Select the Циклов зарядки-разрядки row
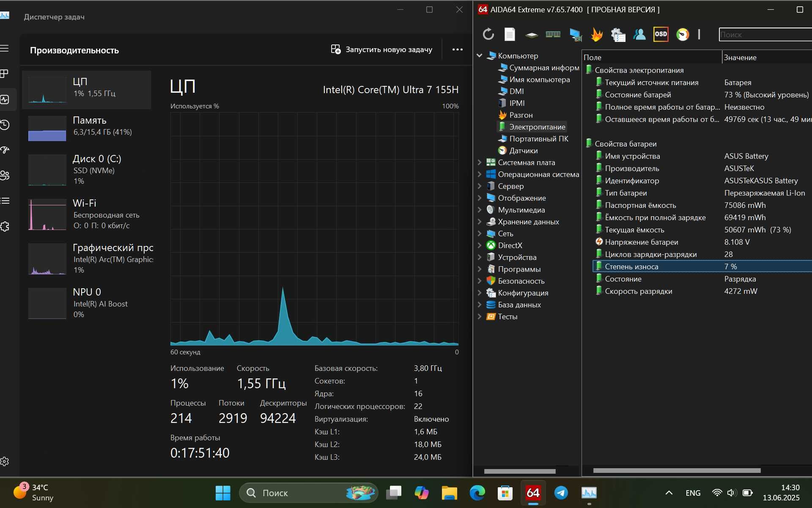Viewport: 812px width, 508px height. 702,254
